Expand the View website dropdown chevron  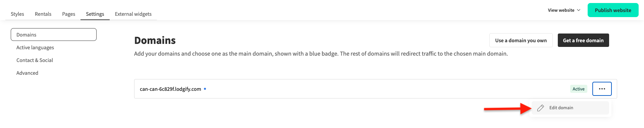point(579,10)
